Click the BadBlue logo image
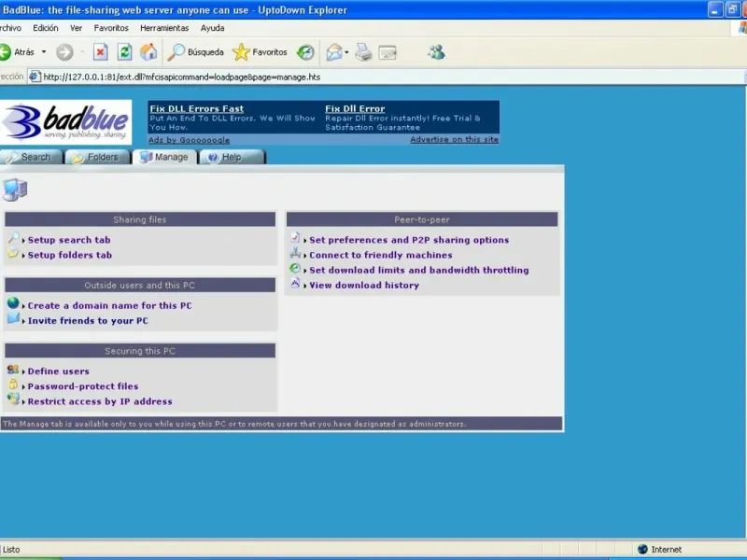 pyautogui.click(x=65, y=122)
